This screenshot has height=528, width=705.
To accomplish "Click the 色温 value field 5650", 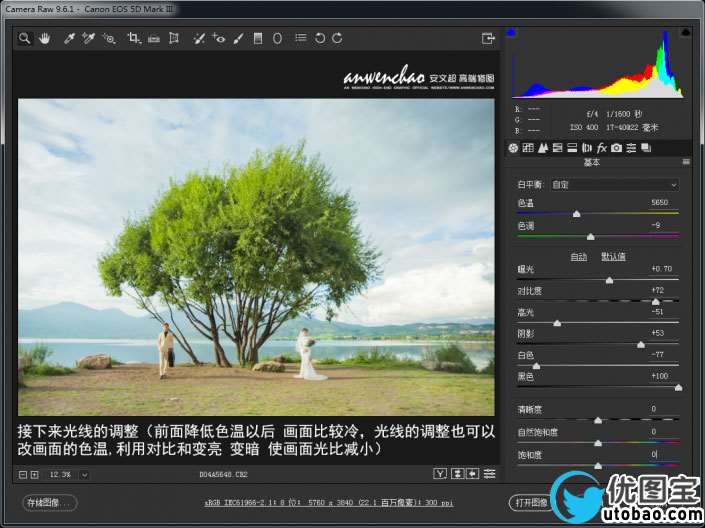I will click(660, 202).
